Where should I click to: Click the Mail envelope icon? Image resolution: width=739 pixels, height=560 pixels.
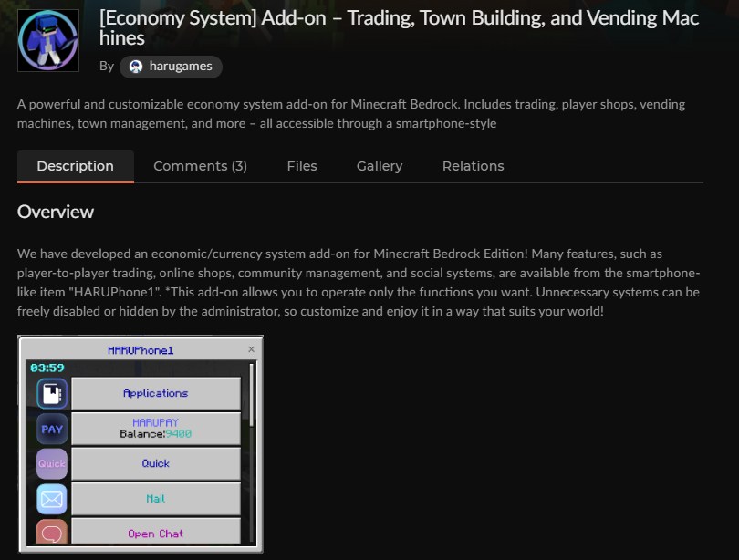pyautogui.click(x=52, y=499)
